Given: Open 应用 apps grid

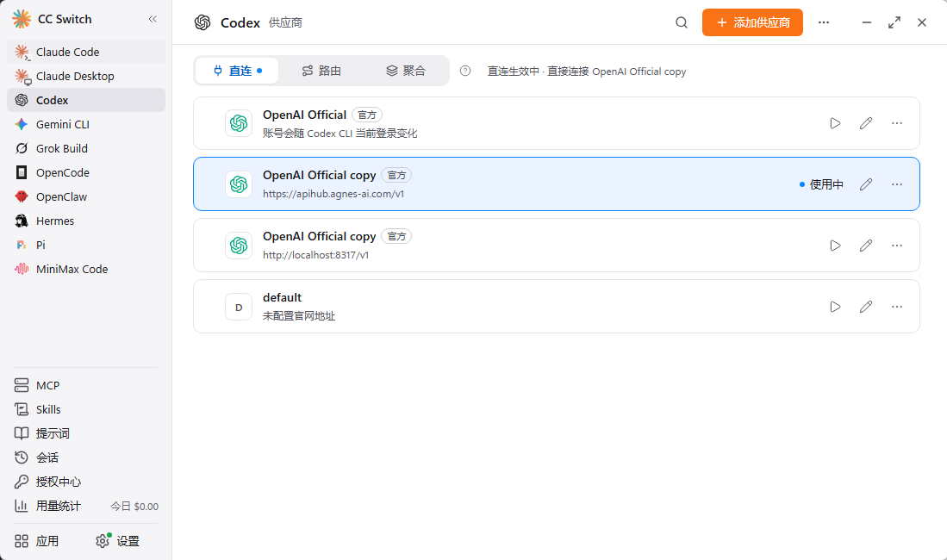Looking at the screenshot, I should [37, 541].
